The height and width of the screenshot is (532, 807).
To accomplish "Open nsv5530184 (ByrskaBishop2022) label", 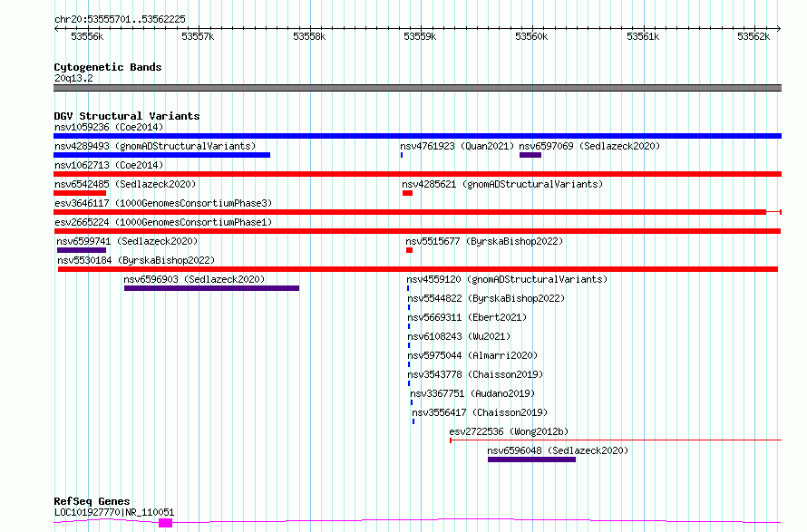I will [x=136, y=260].
